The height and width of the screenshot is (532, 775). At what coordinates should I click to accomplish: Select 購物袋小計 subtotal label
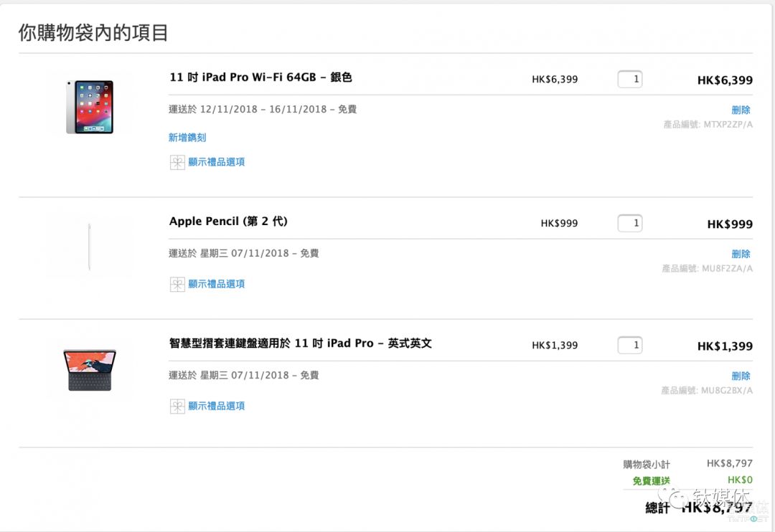click(647, 465)
